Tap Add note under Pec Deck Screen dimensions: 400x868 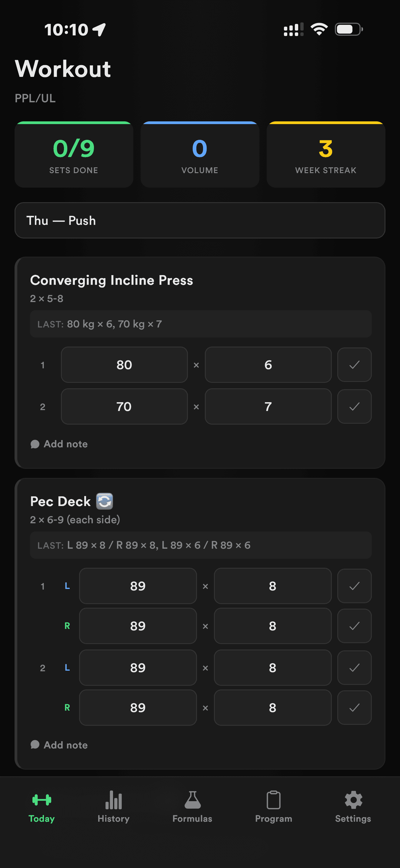(x=66, y=745)
